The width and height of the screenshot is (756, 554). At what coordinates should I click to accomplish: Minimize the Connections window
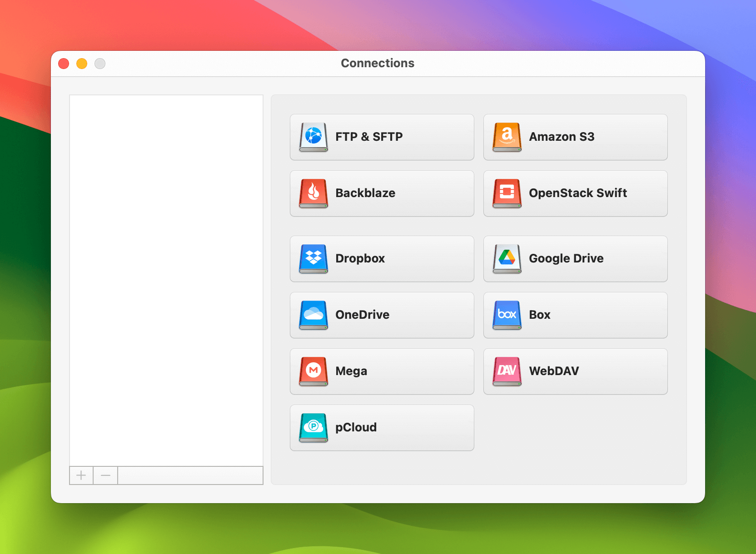pos(82,64)
